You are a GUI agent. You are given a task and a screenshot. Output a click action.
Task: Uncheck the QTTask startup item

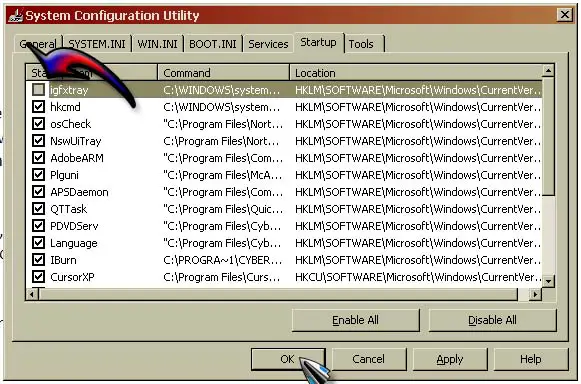38,209
